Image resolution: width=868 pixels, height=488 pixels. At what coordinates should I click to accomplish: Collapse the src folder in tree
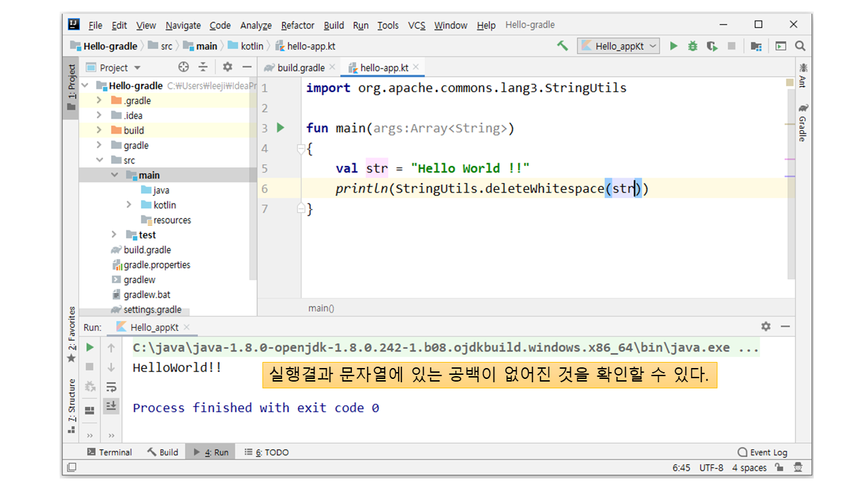coord(99,160)
